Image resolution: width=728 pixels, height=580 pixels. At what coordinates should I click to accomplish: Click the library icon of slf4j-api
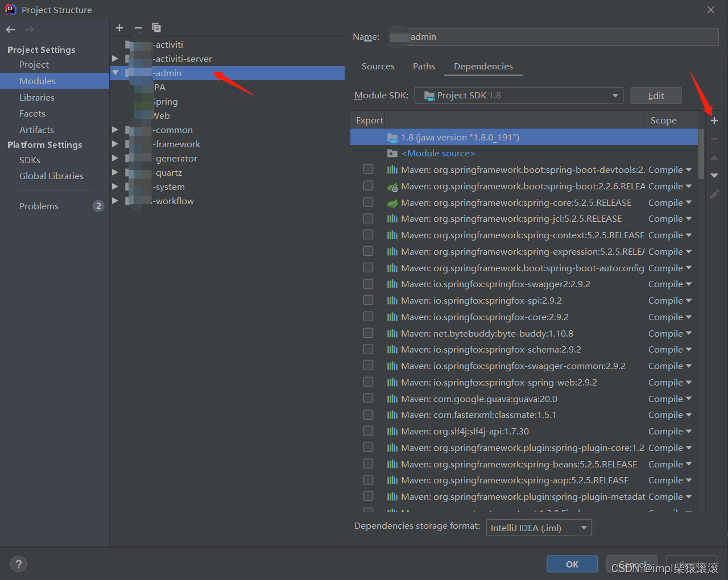point(392,432)
